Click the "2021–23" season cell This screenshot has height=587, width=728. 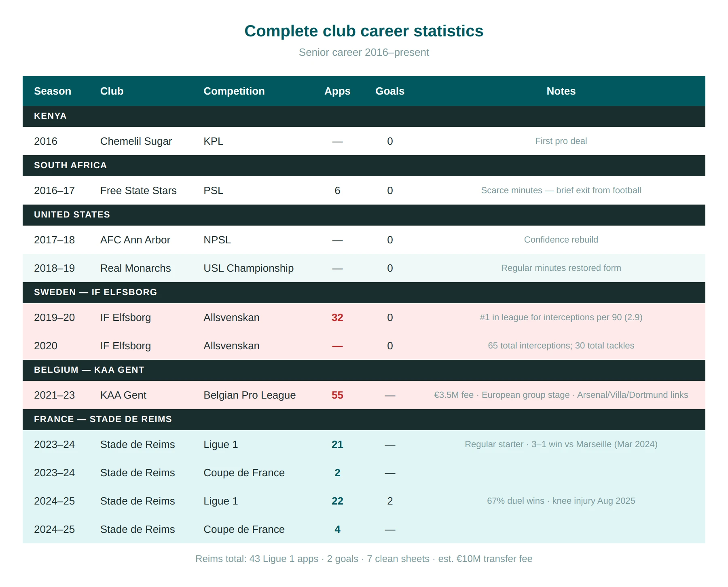click(x=54, y=395)
